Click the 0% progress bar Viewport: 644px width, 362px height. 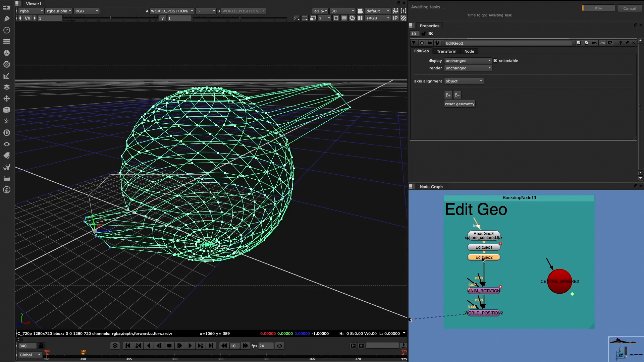coord(598,8)
